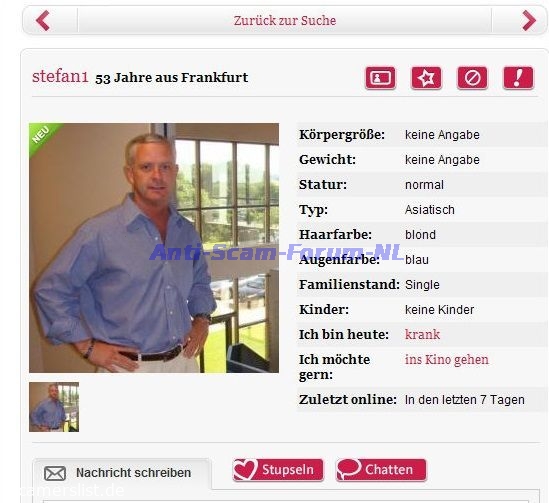This screenshot has width=549, height=503.
Task: Open the Nachricht schreiben tab
Action: pos(122,473)
